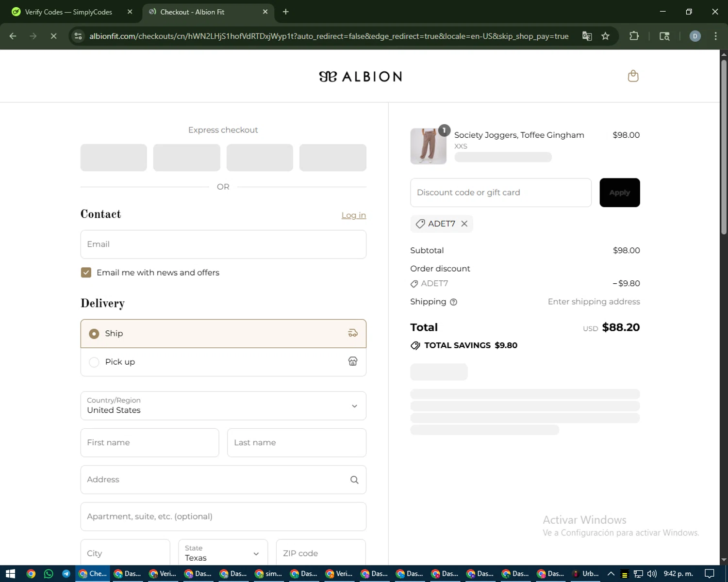
Task: Click the volume speaker tray icon
Action: [x=651, y=574]
